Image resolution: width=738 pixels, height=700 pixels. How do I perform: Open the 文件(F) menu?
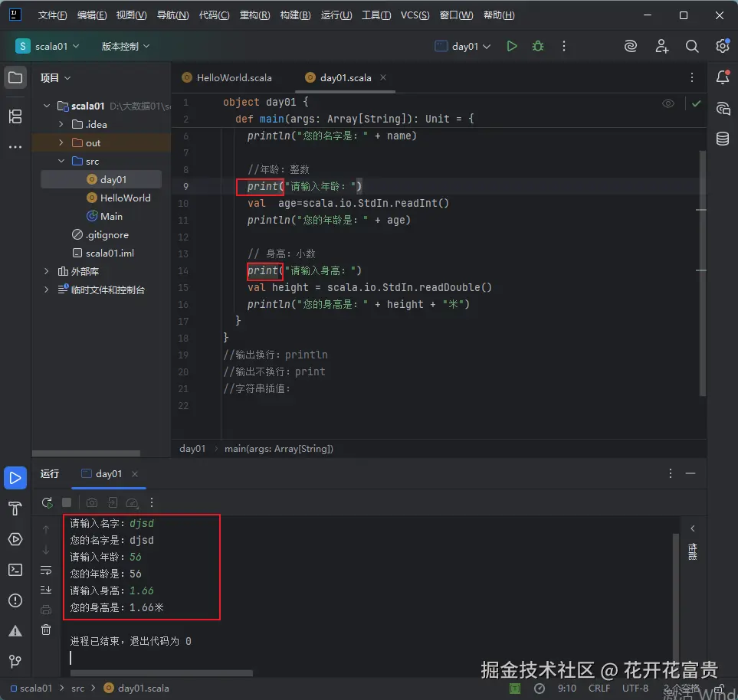[x=52, y=15]
